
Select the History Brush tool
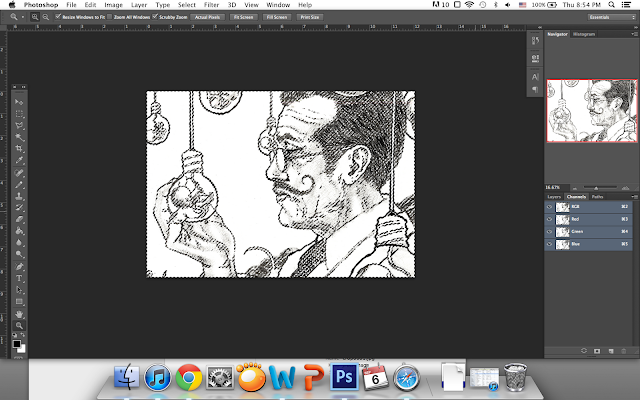(x=19, y=208)
